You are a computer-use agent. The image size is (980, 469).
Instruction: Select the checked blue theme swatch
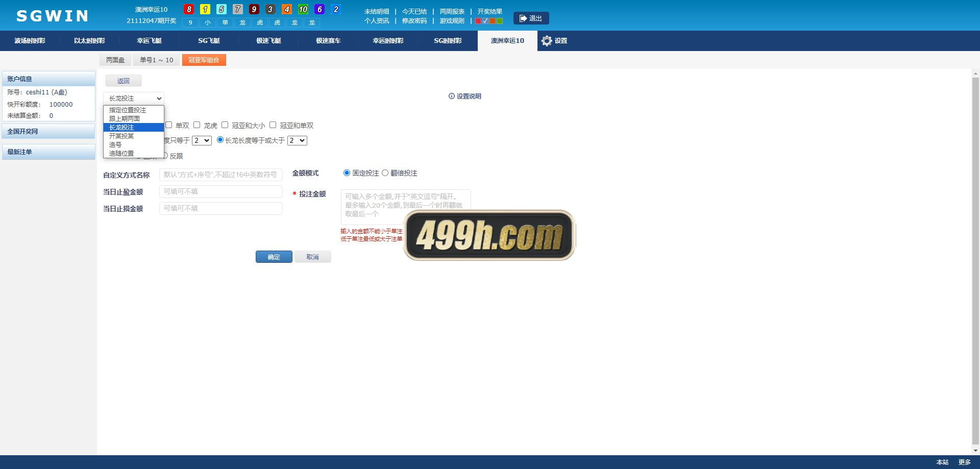point(485,21)
